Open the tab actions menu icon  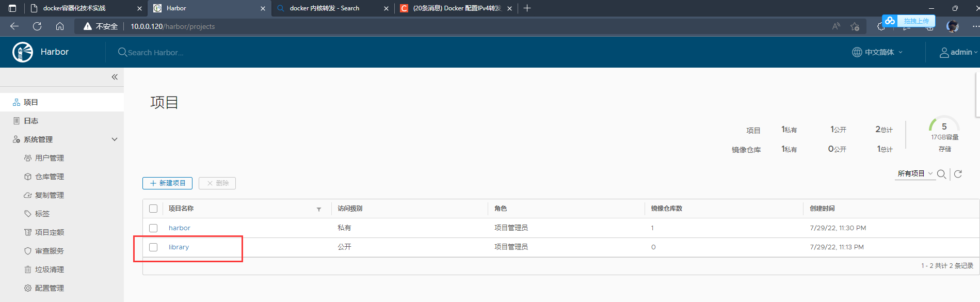pyautogui.click(x=12, y=8)
